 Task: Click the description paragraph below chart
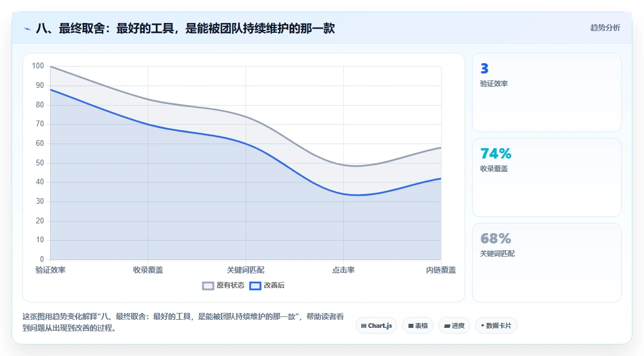[183, 322]
